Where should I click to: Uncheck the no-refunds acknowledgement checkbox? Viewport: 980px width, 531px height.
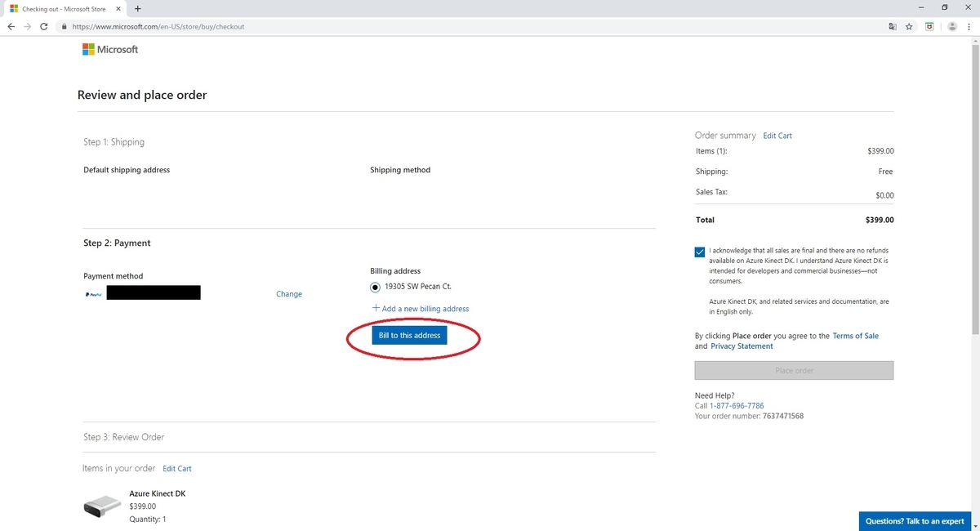point(701,252)
